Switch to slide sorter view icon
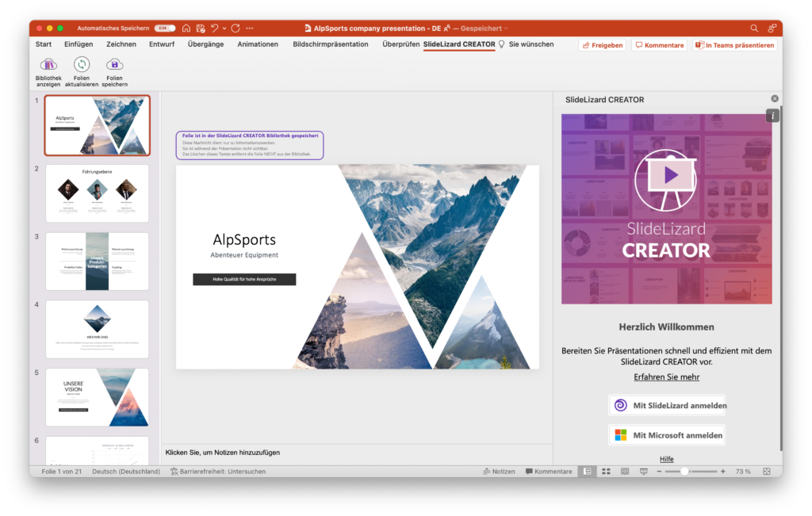The height and width of the screenshot is (516, 812). pyautogui.click(x=606, y=472)
